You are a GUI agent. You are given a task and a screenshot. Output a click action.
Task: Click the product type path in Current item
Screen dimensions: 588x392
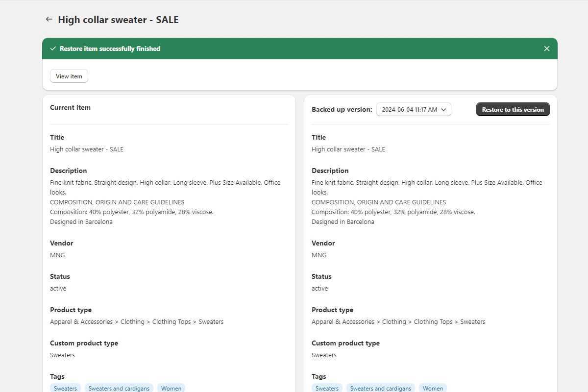click(137, 322)
